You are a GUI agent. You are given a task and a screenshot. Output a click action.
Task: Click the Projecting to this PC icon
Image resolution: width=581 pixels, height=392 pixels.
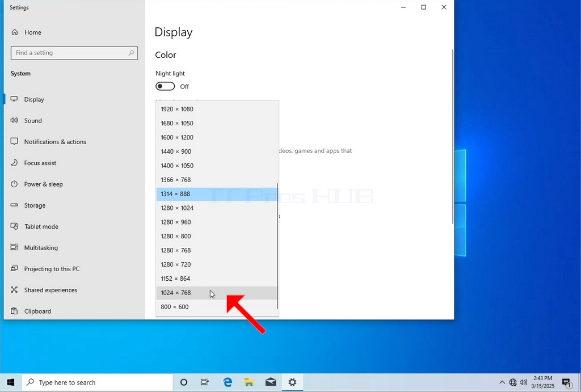pos(14,268)
